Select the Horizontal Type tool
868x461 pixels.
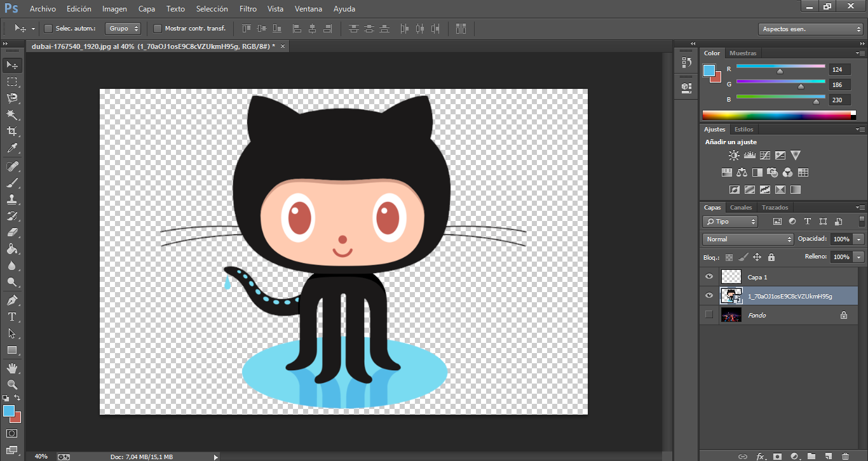12,316
